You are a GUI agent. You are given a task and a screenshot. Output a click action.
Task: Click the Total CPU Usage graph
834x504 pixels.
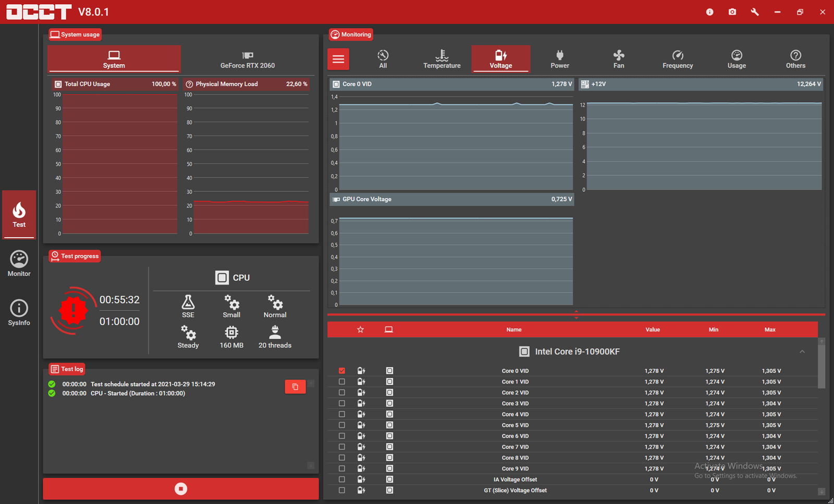[115, 157]
